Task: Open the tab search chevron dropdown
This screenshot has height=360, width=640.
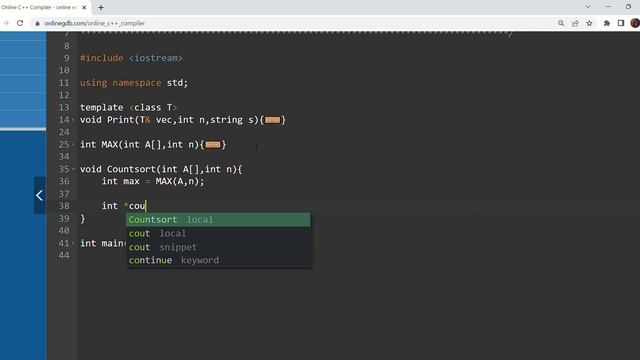Action: (588, 7)
